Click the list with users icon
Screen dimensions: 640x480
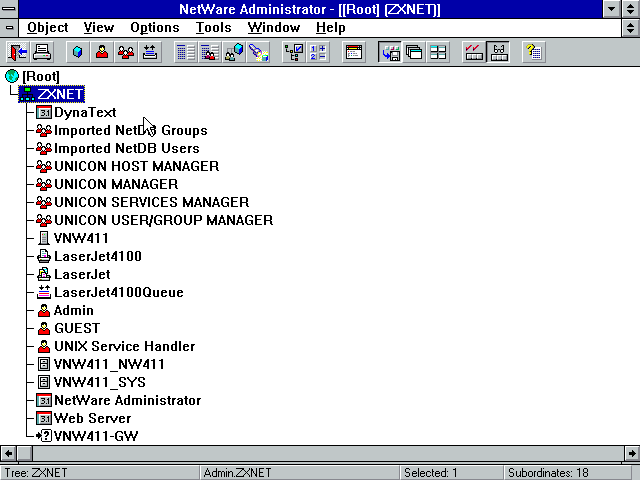coord(210,52)
